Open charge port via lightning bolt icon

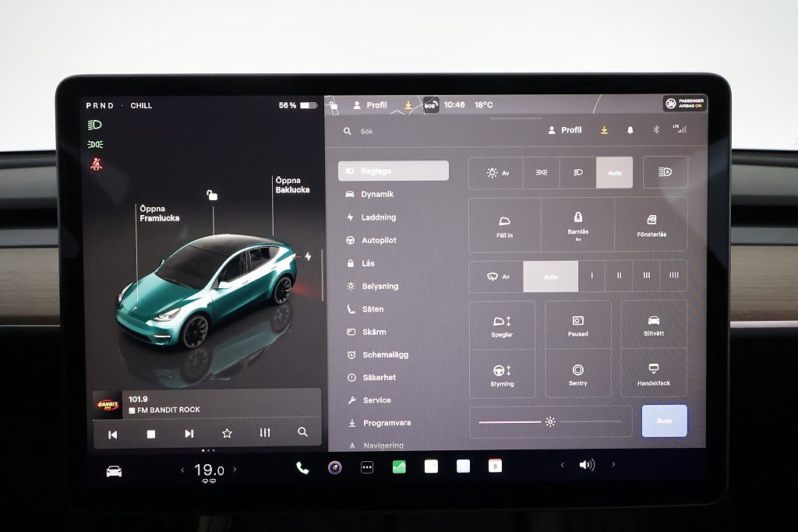point(308,256)
